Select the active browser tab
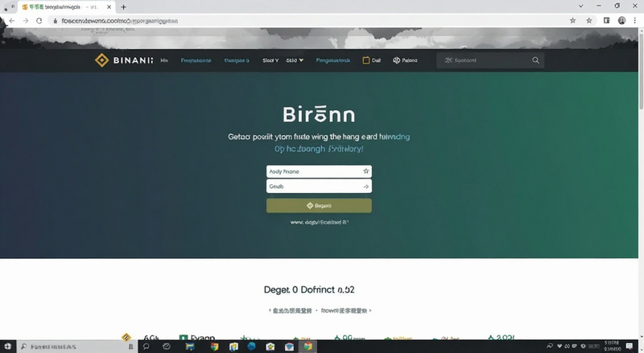 (67, 7)
